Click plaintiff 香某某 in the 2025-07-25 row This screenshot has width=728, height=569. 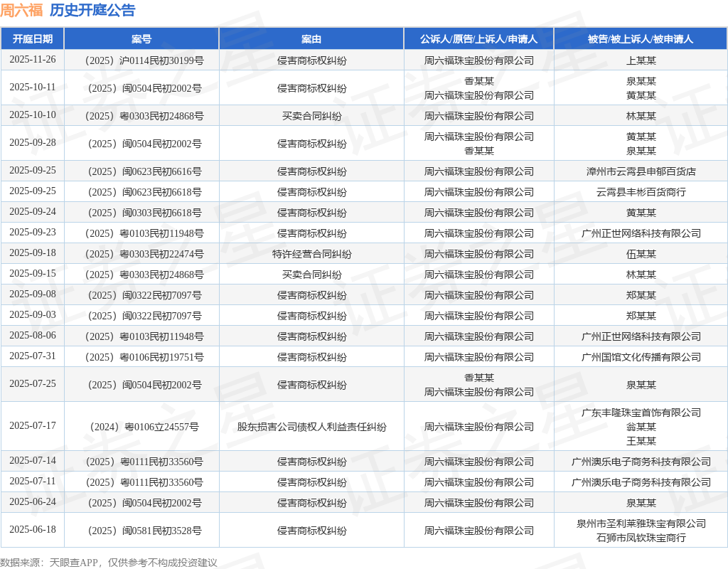[478, 378]
